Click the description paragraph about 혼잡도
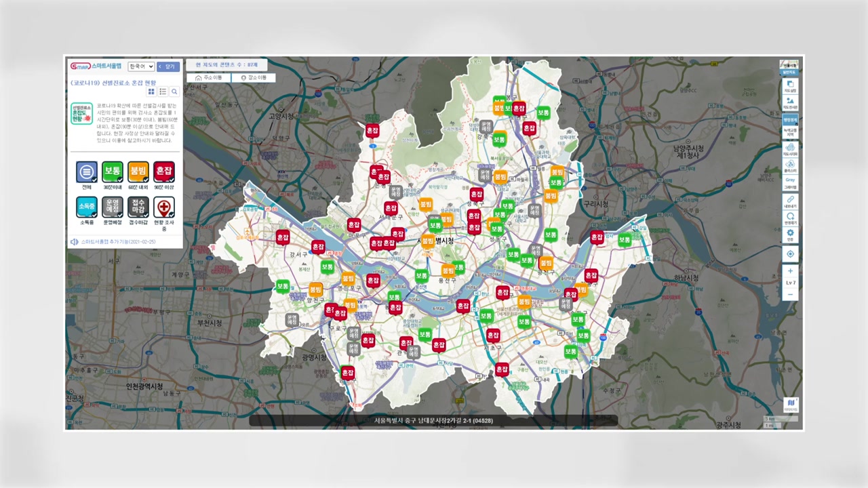868x488 pixels. (136, 123)
